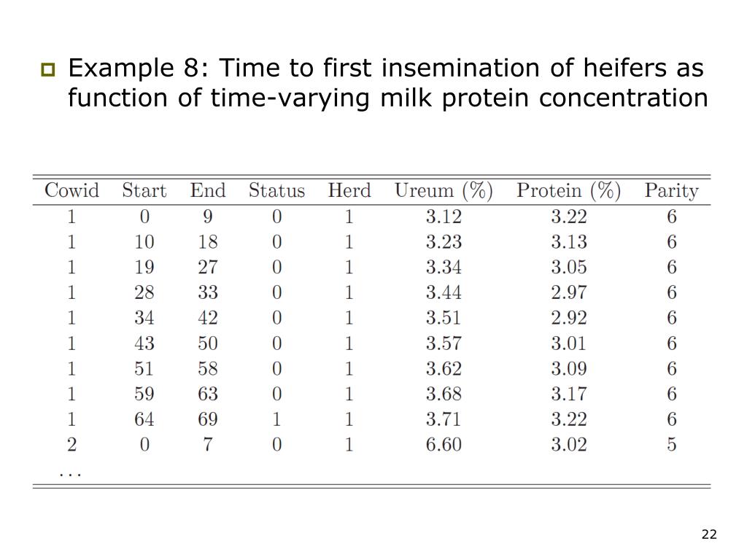Click Protein value 2.97
The image size is (747, 560).
pos(569,292)
